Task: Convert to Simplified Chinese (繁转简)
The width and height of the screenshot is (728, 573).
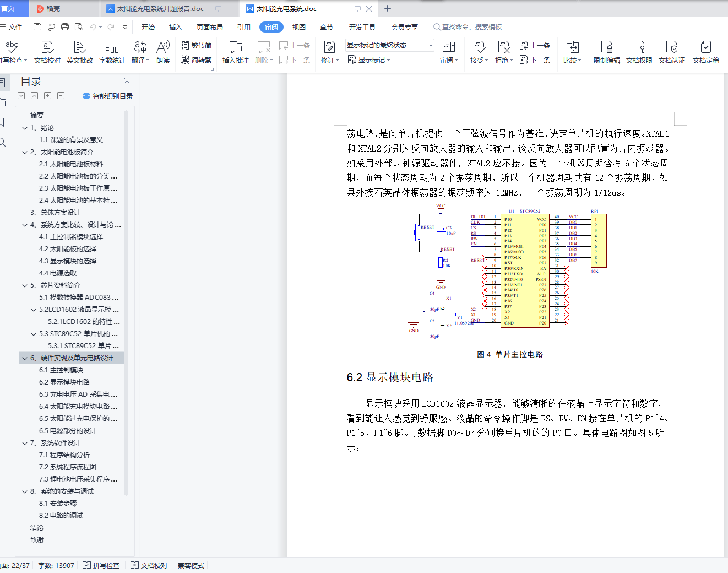Action: (x=196, y=46)
